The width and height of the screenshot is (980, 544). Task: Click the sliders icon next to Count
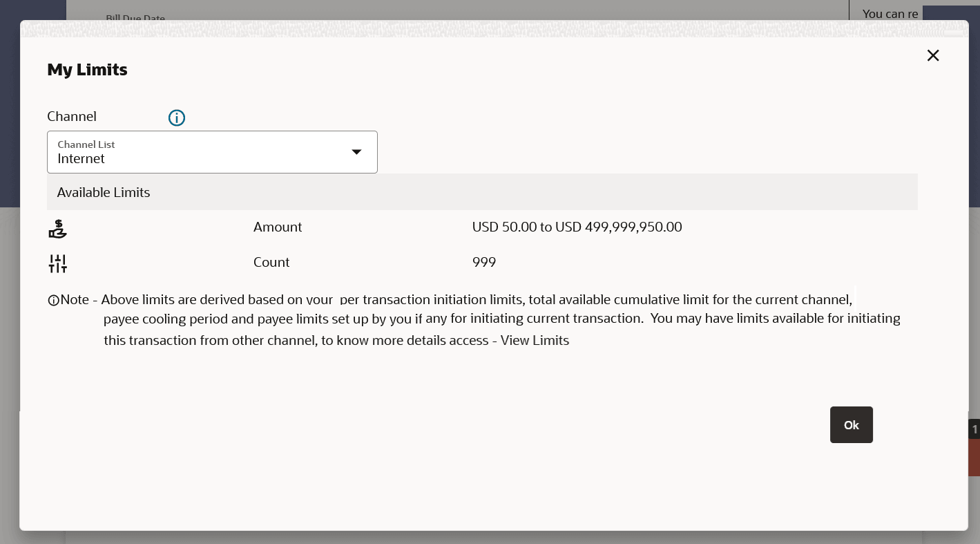tap(58, 263)
